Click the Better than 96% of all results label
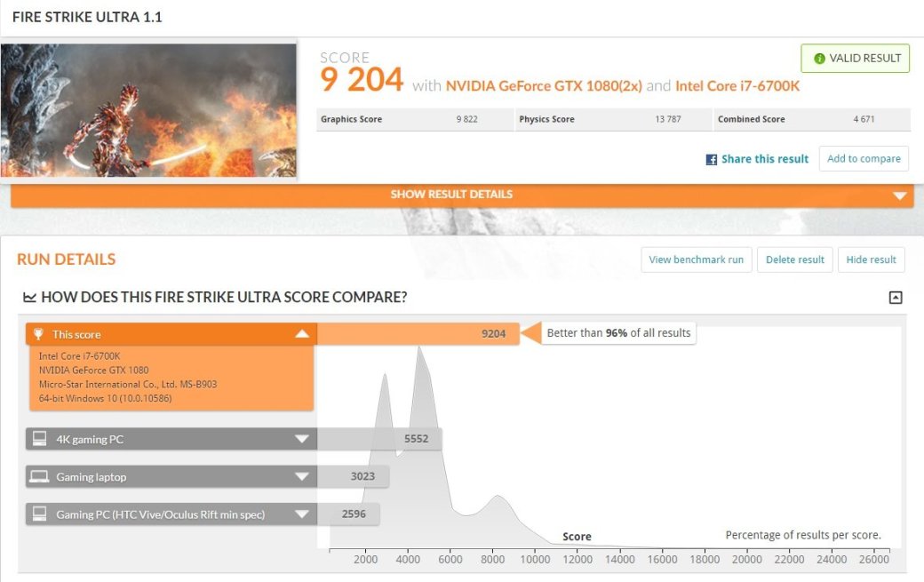924x582 pixels. click(618, 333)
